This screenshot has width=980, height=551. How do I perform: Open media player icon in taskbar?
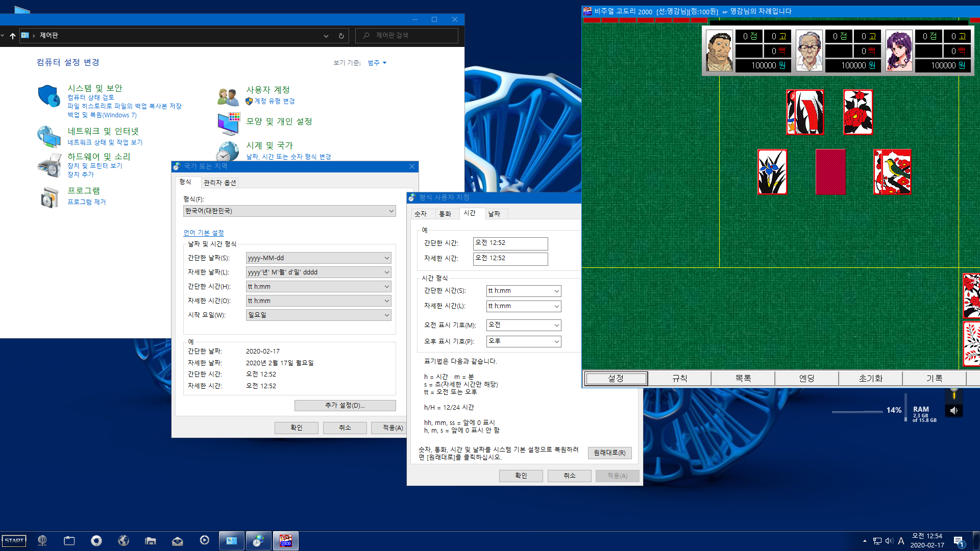[205, 540]
